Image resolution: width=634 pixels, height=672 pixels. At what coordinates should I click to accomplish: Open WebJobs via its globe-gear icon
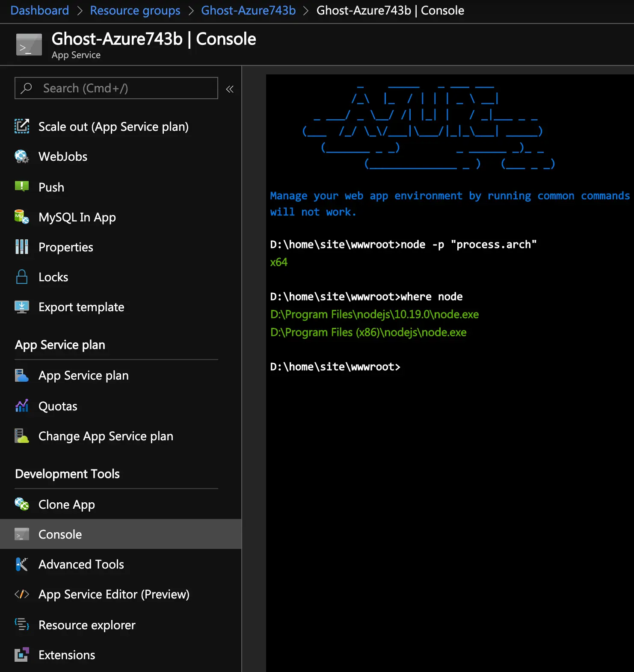tap(22, 156)
